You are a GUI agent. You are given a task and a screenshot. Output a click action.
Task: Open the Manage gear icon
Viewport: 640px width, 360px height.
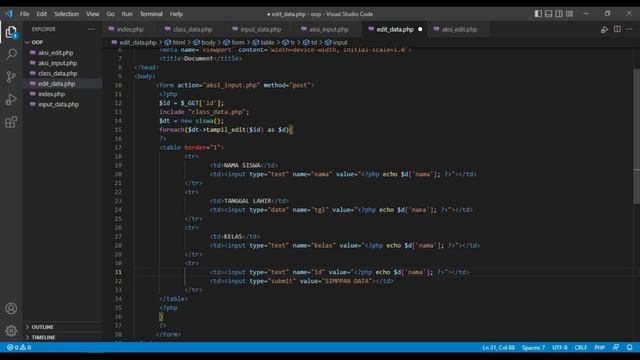point(11,331)
